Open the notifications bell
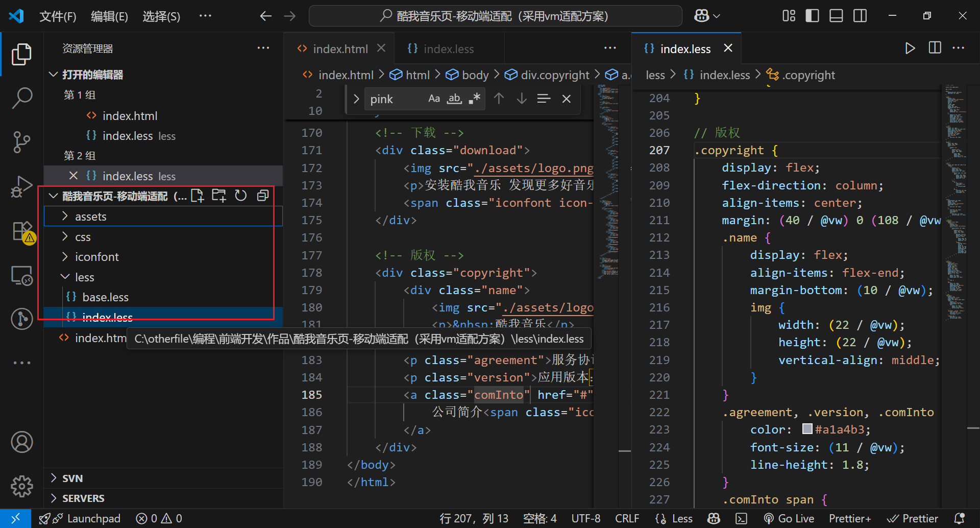 (x=960, y=519)
